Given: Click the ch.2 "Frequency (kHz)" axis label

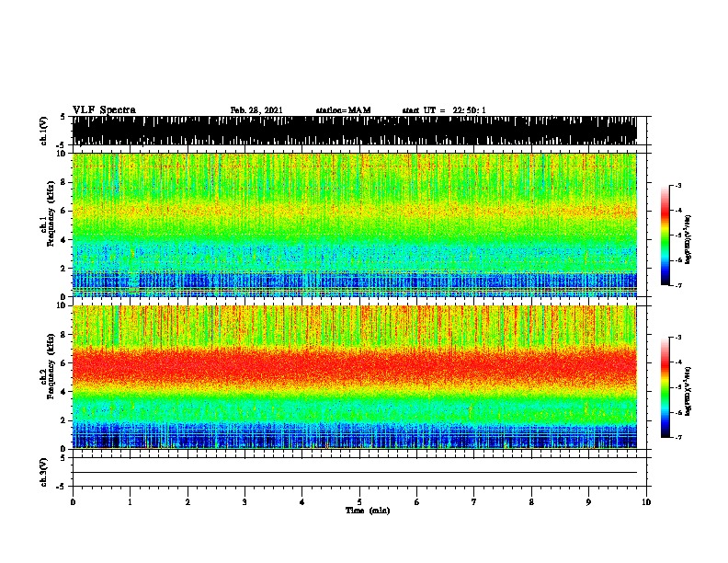Looking at the screenshot, I should (x=51, y=366).
